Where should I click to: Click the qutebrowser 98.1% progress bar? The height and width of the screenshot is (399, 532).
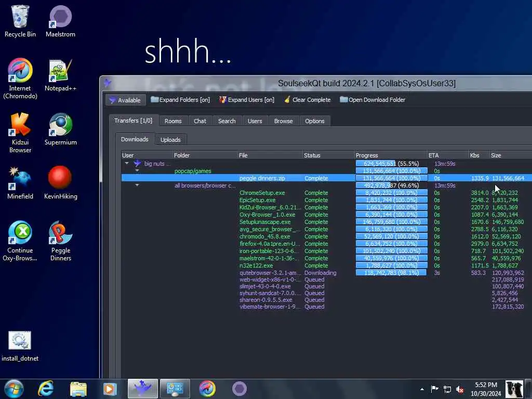[391, 273]
